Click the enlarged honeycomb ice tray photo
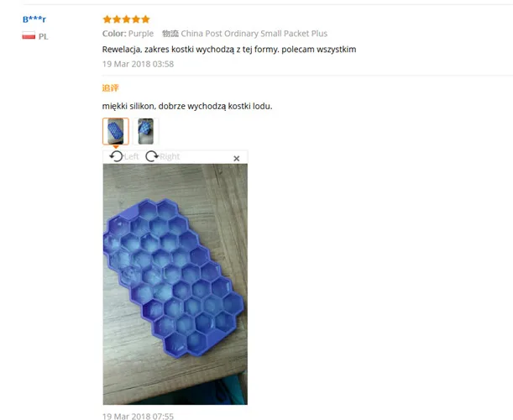 (x=175, y=284)
